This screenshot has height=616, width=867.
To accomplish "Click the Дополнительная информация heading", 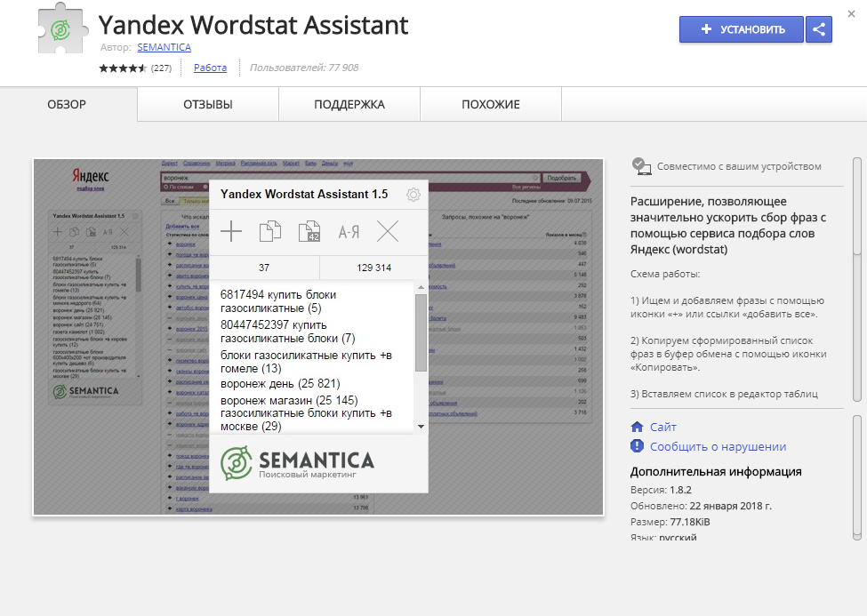I will pyautogui.click(x=716, y=472).
